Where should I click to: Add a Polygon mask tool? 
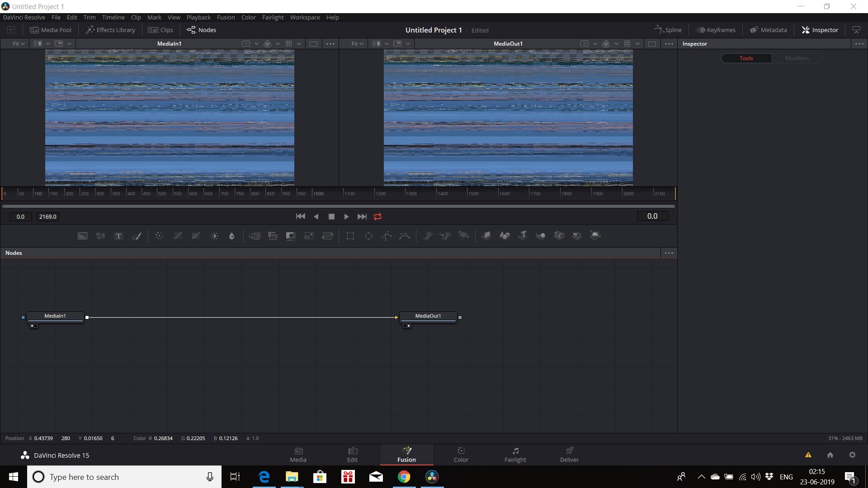[x=387, y=236]
